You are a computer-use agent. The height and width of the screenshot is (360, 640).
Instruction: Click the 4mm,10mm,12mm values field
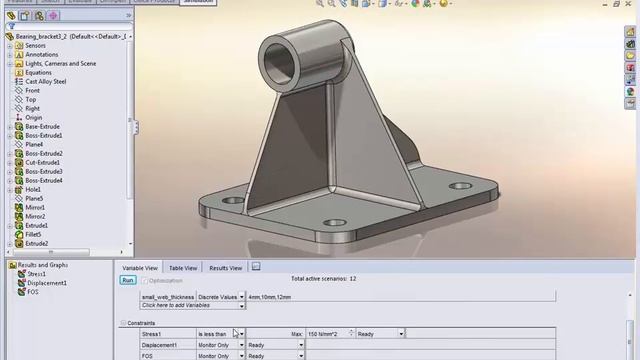point(400,297)
